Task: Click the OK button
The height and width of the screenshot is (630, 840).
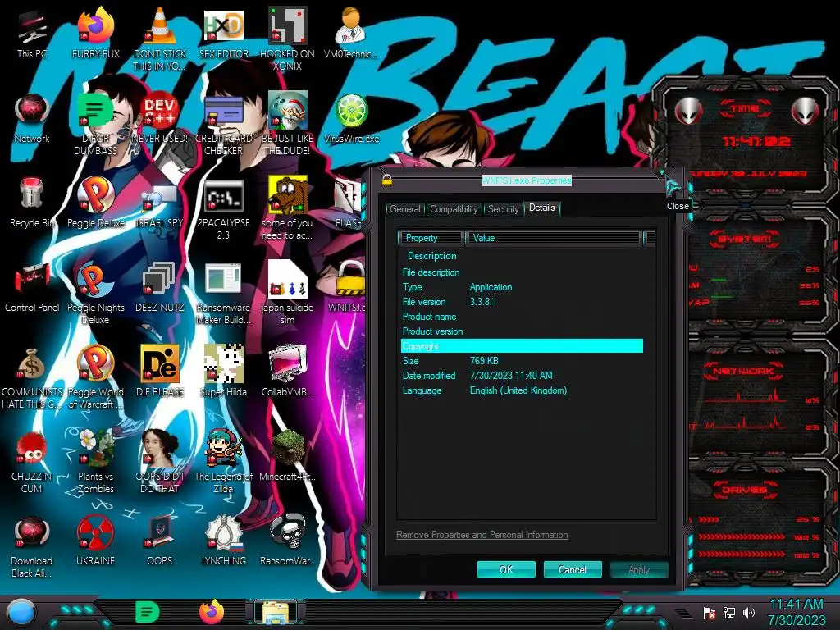Action: coord(505,569)
